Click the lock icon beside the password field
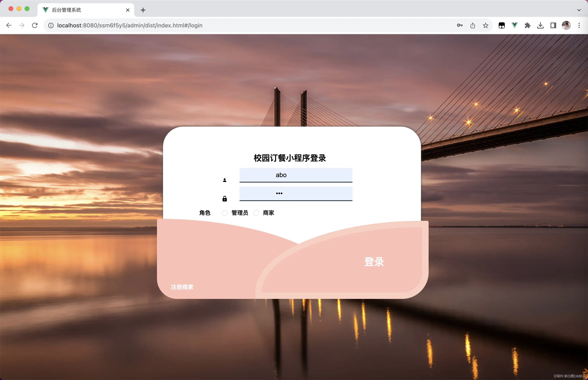Screen dimensions: 588x380 [x=224, y=198]
